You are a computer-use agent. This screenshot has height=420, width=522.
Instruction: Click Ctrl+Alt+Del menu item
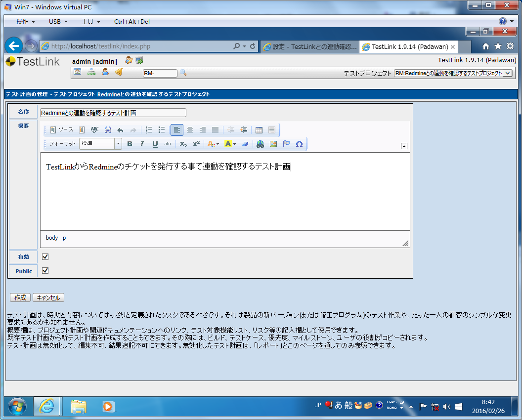click(132, 22)
